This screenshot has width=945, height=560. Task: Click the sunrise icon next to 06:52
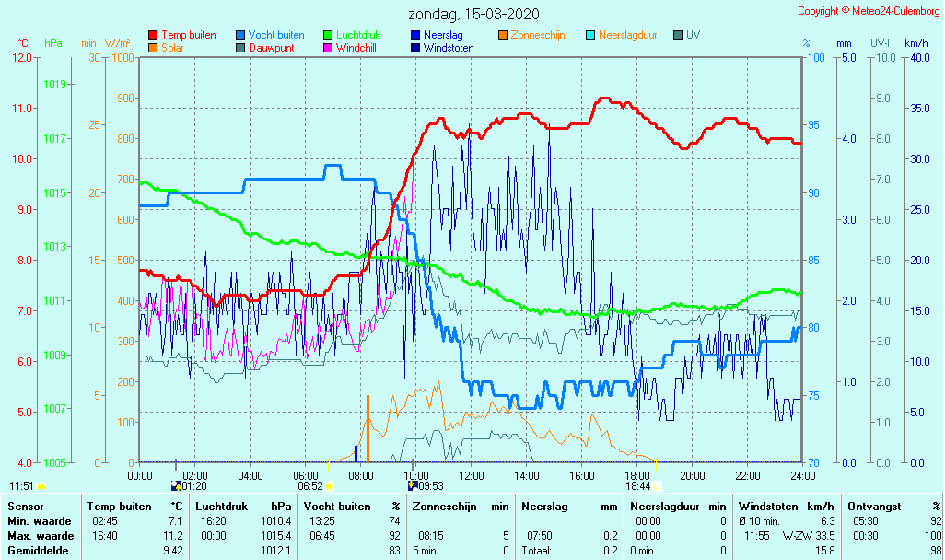pos(329,485)
